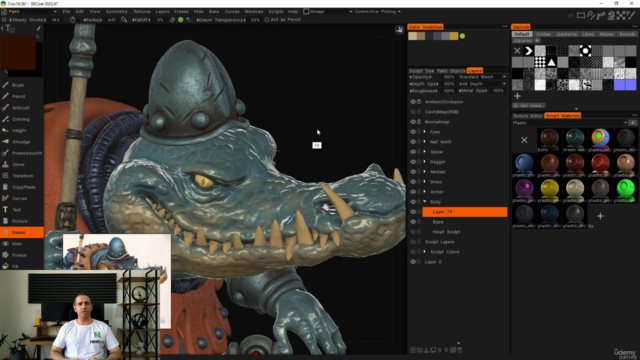Toggle the Always checkbox in menu bar
Viewport: 640px width, 360px height.
tap(306, 11)
